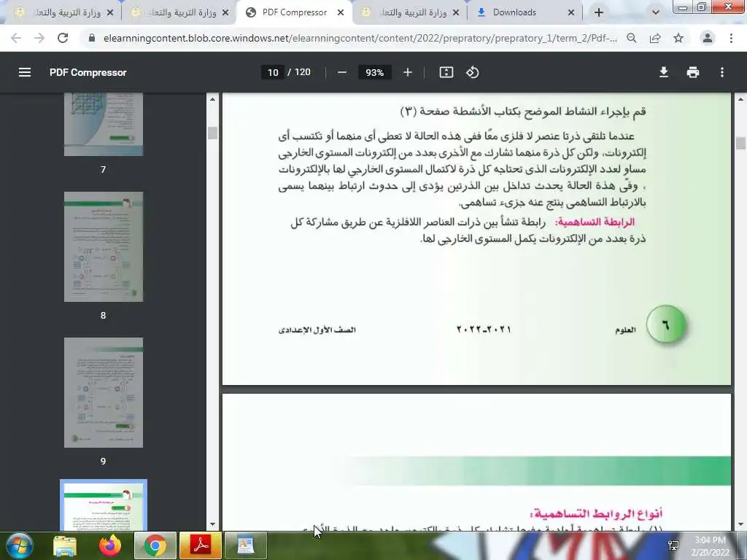The width and height of the screenshot is (747, 560).
Task: Download the PDF file
Action: click(x=664, y=72)
